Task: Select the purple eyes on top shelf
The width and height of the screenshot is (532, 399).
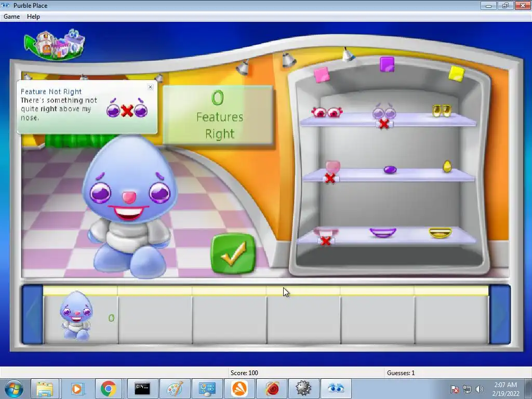Action: pyautogui.click(x=384, y=112)
